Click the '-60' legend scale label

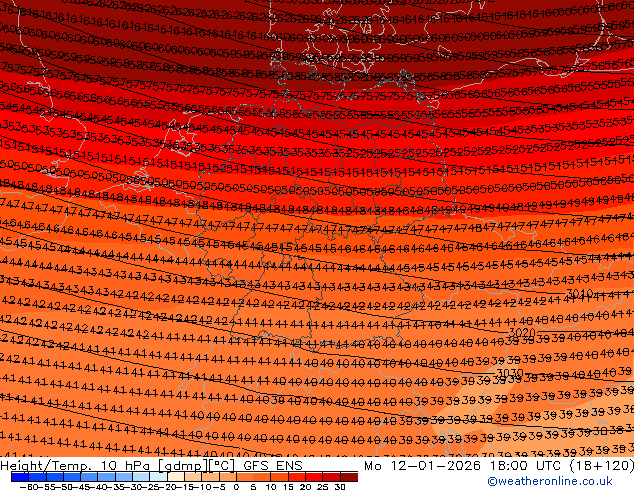click(28, 487)
